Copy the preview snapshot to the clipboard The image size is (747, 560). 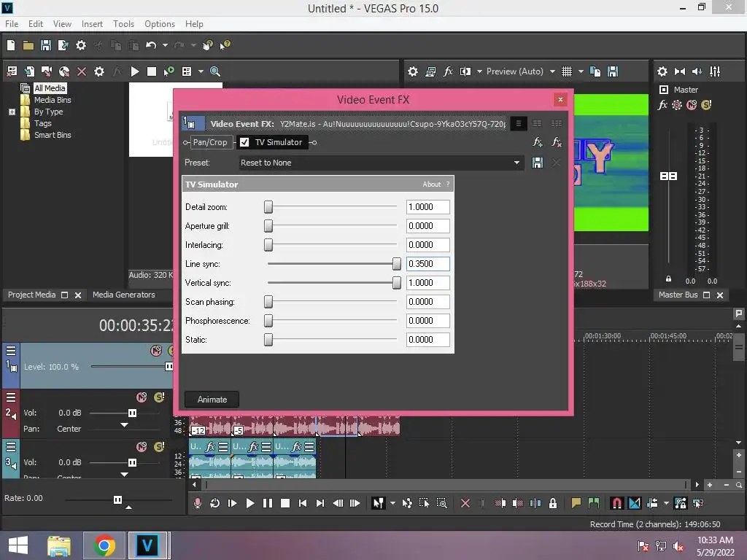coord(595,71)
